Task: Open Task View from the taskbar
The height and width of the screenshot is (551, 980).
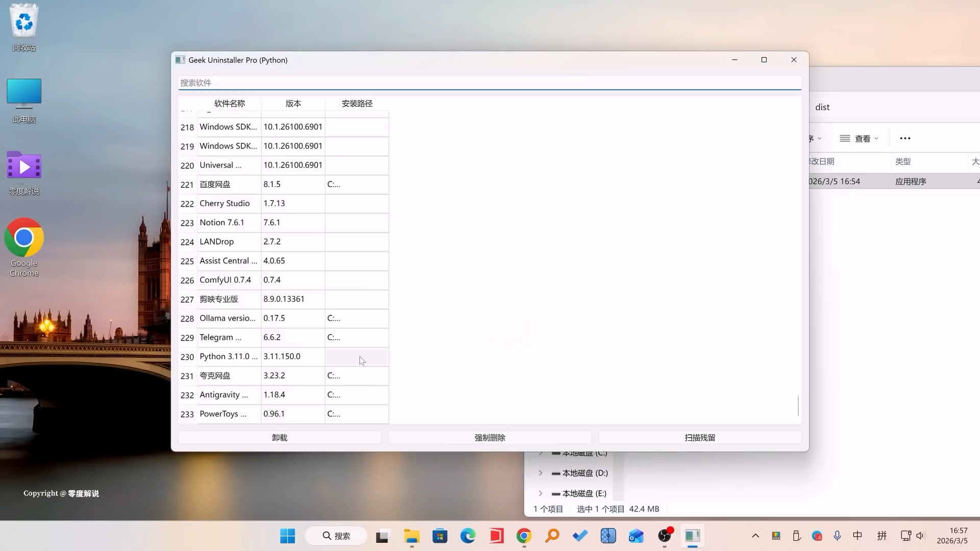Action: [x=382, y=536]
